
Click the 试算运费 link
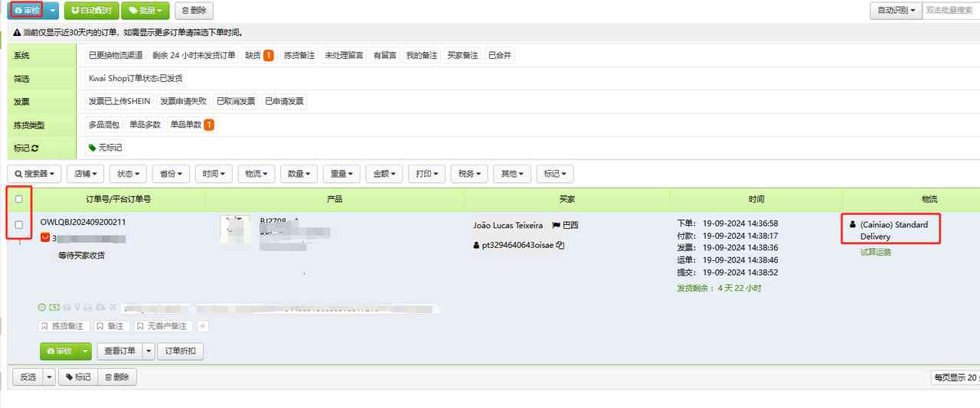pyautogui.click(x=875, y=252)
